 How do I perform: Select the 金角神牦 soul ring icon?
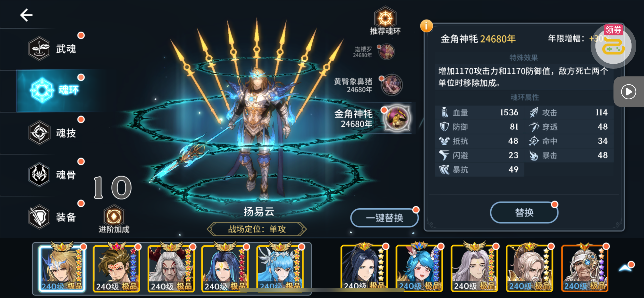click(397, 118)
